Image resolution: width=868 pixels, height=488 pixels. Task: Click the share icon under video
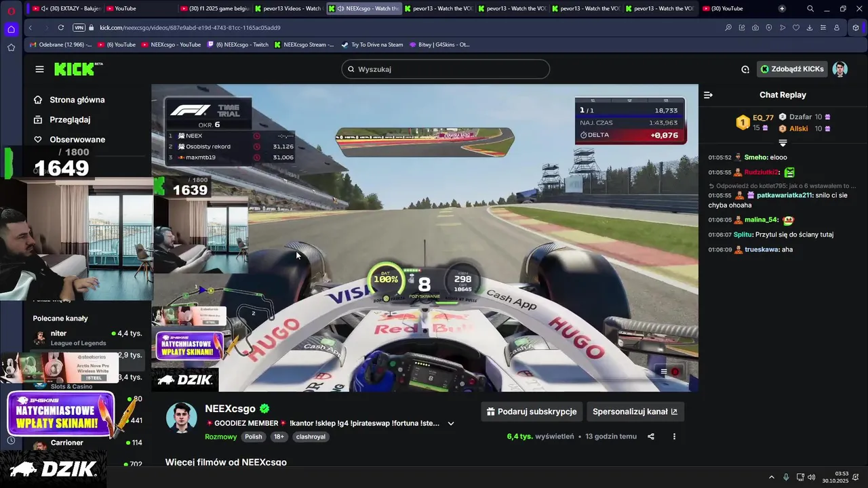(651, 436)
